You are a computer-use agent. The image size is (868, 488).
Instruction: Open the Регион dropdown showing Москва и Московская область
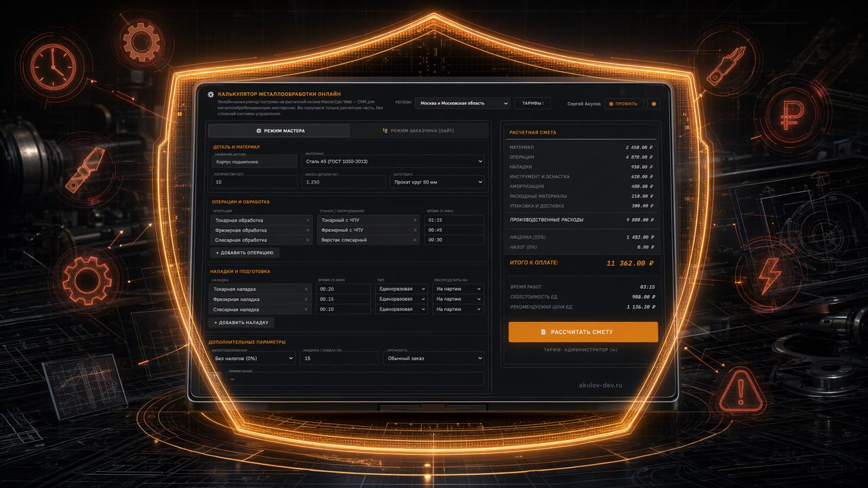(x=462, y=103)
